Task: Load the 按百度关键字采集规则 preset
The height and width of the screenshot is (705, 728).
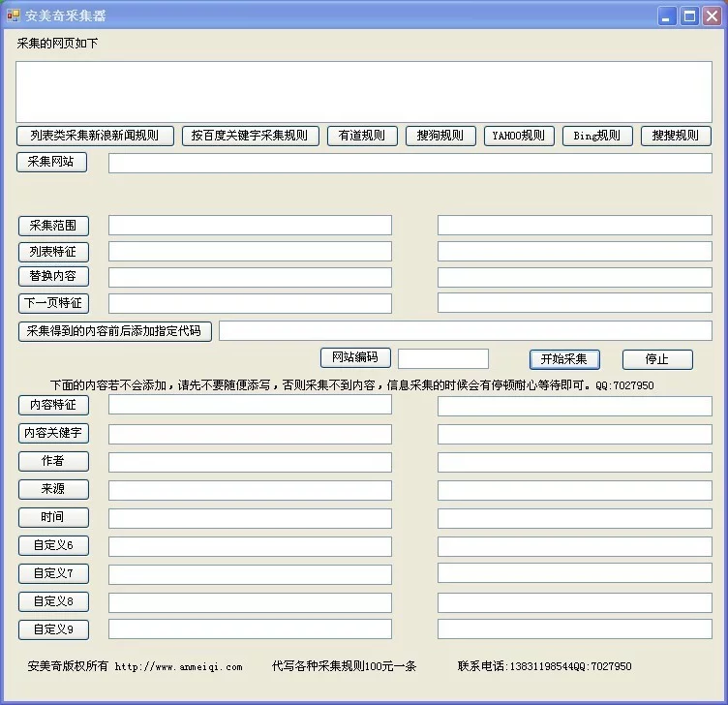Action: click(x=250, y=136)
